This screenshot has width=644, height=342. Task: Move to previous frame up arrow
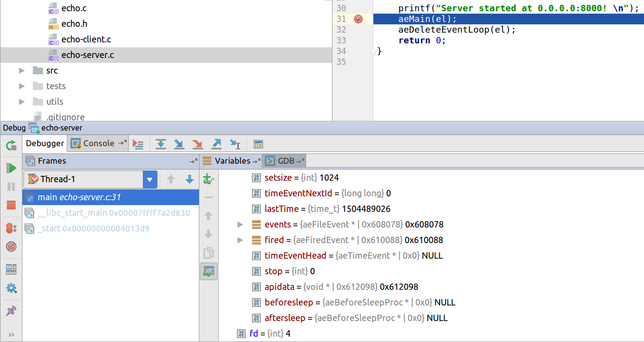pos(171,179)
